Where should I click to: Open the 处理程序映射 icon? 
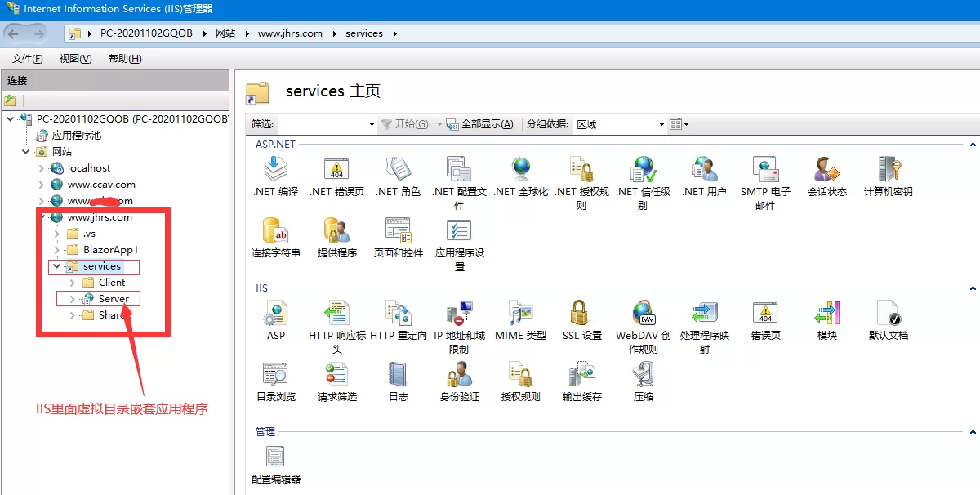[704, 313]
